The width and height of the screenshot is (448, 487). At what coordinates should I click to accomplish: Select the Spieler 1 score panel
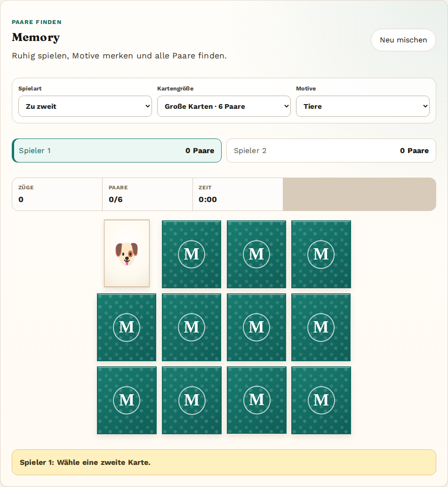(117, 151)
